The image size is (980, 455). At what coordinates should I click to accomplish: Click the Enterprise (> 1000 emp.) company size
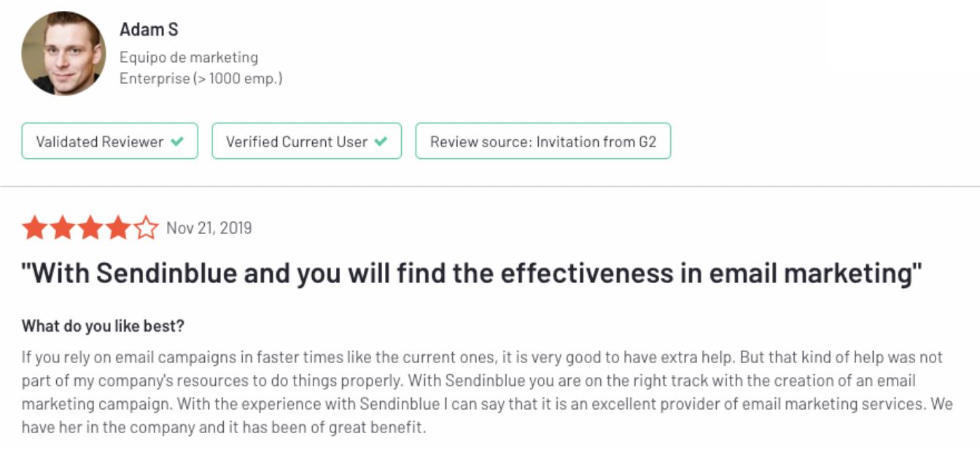(x=201, y=78)
